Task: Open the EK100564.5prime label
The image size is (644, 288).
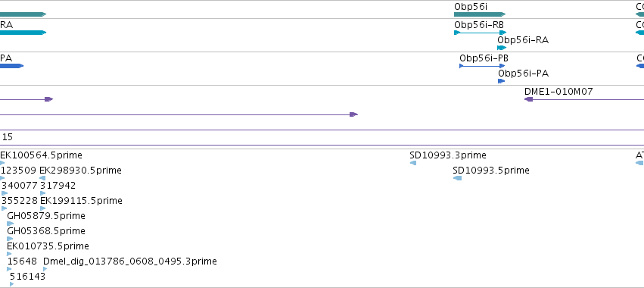Action: [41, 155]
